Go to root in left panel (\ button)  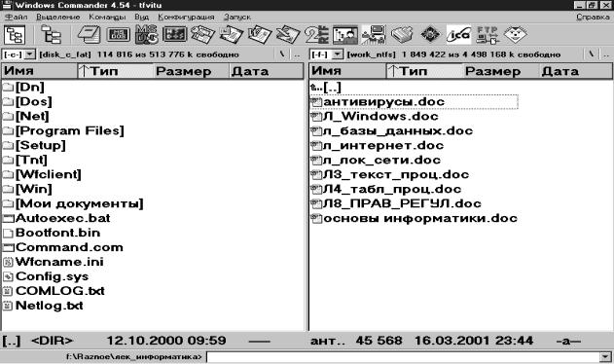(x=282, y=55)
